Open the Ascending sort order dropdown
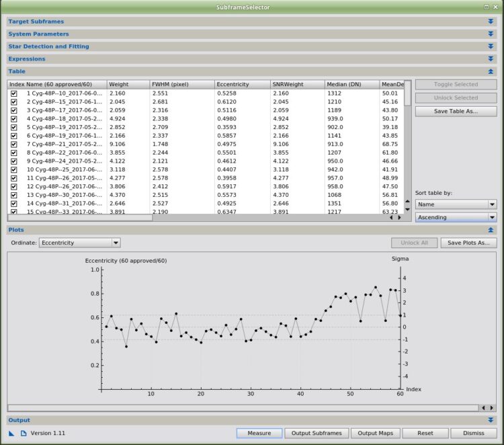This screenshot has width=504, height=445. point(456,217)
